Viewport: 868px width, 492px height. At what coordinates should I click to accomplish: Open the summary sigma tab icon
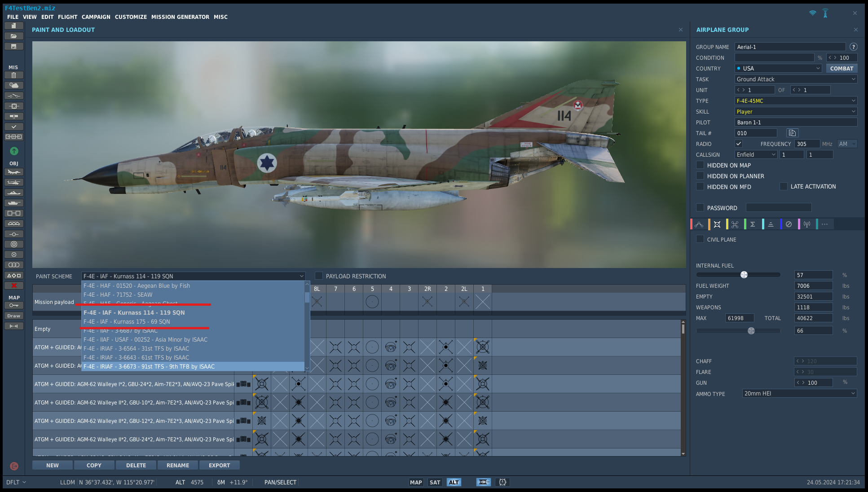753,224
